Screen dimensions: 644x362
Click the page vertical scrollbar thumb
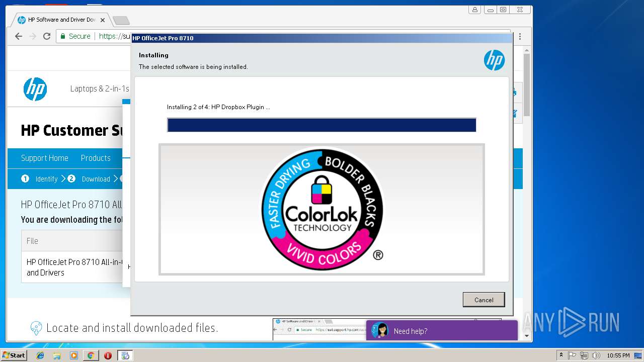(527, 84)
